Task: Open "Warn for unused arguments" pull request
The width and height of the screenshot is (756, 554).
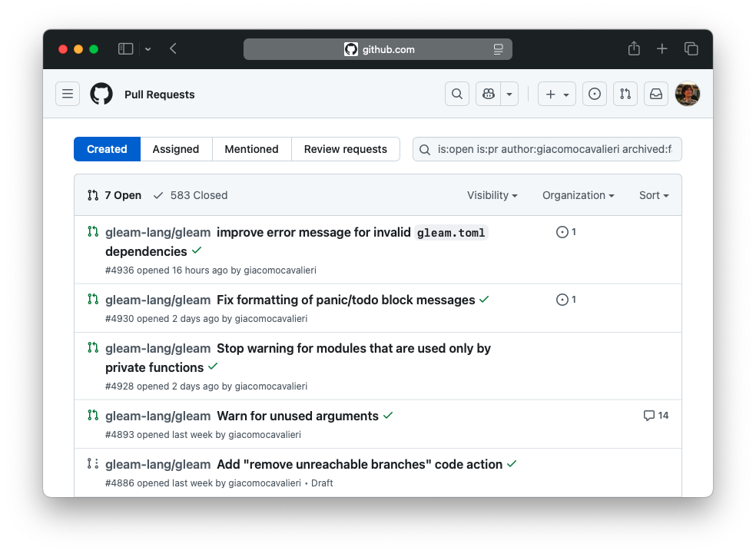Action: point(297,416)
